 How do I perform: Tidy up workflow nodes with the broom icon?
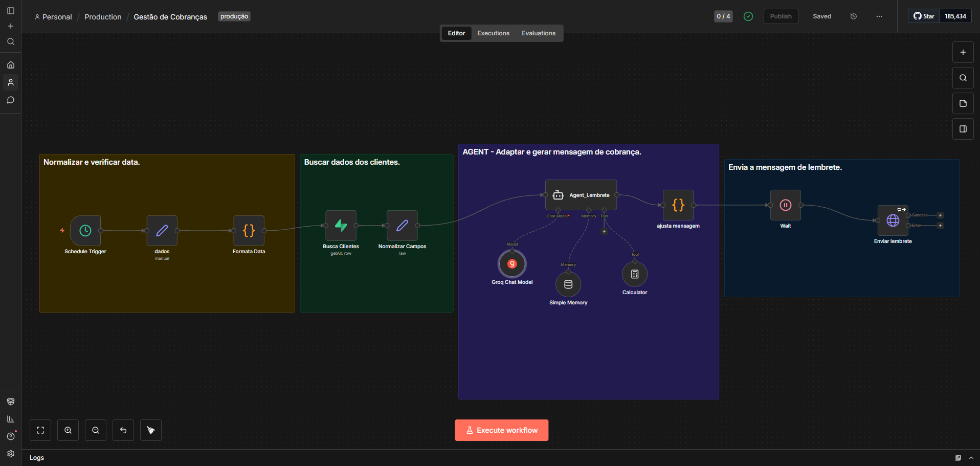click(x=151, y=430)
